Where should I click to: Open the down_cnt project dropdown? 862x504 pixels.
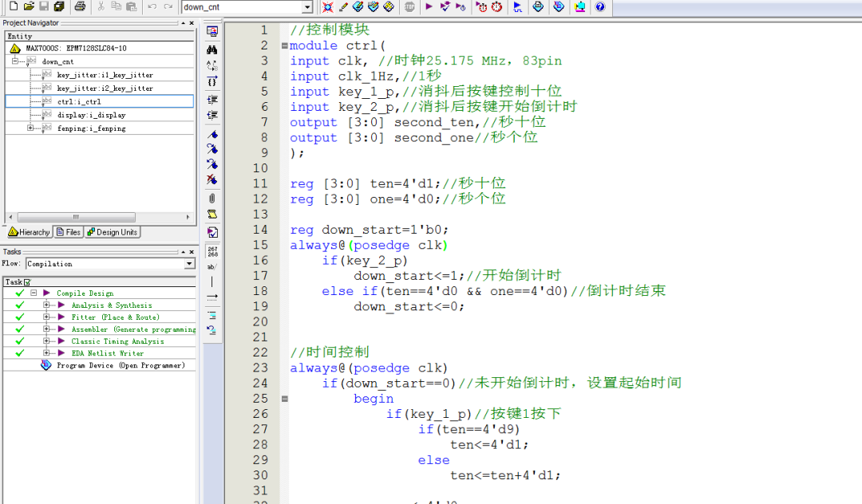(x=307, y=7)
